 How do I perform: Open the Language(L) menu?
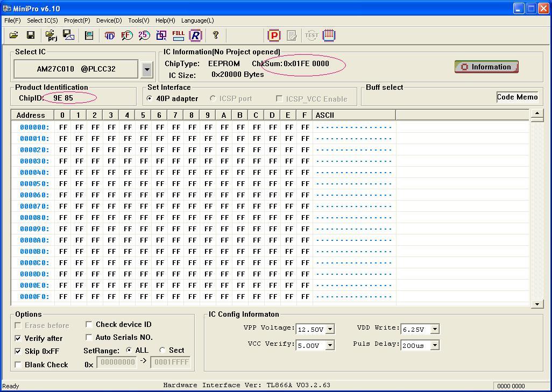click(x=197, y=20)
